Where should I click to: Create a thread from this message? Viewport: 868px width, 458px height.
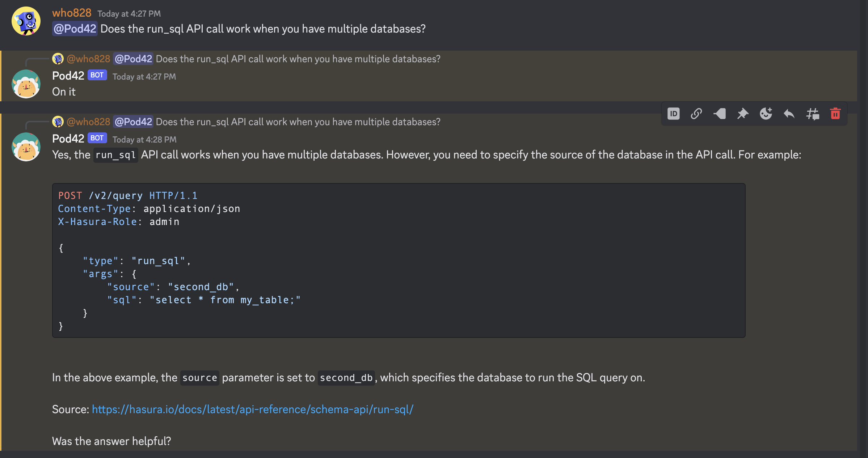(x=812, y=114)
